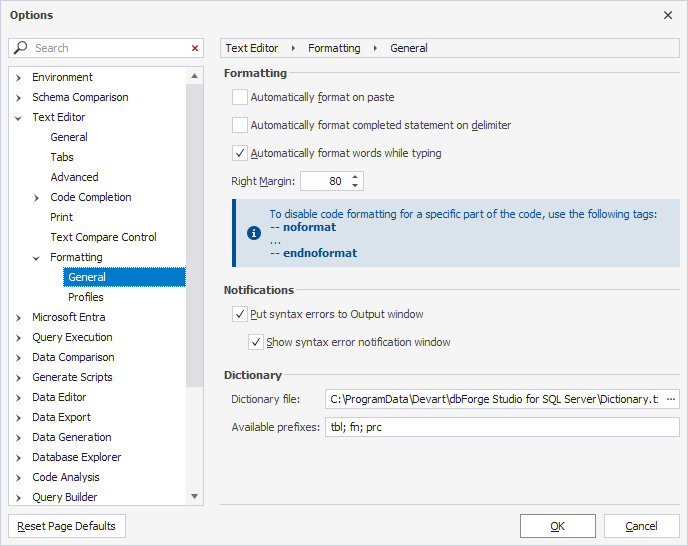Disable Automatically format words while typing
688x546 pixels.
240,153
